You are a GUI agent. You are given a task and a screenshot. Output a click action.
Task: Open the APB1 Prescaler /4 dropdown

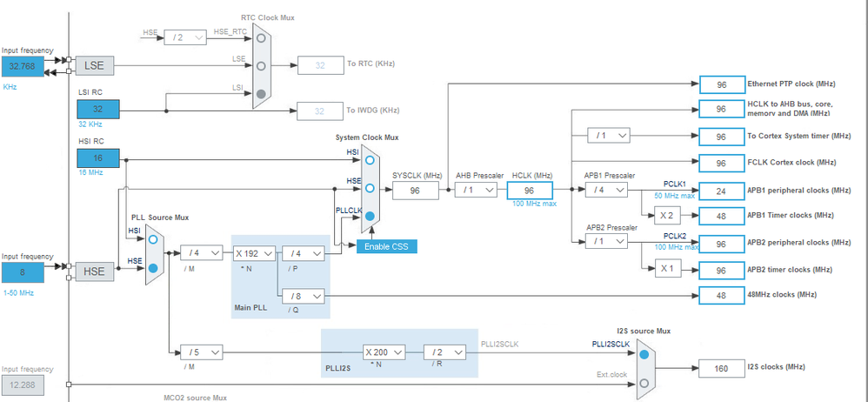coord(606,190)
